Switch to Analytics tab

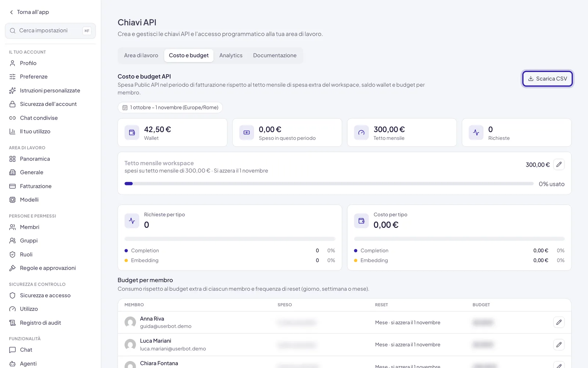(x=231, y=56)
